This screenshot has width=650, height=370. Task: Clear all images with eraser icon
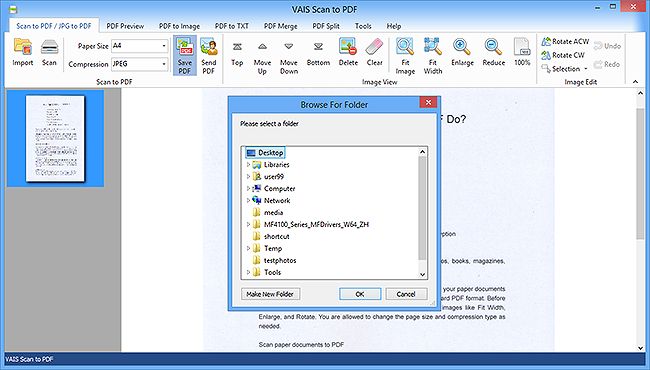click(374, 52)
